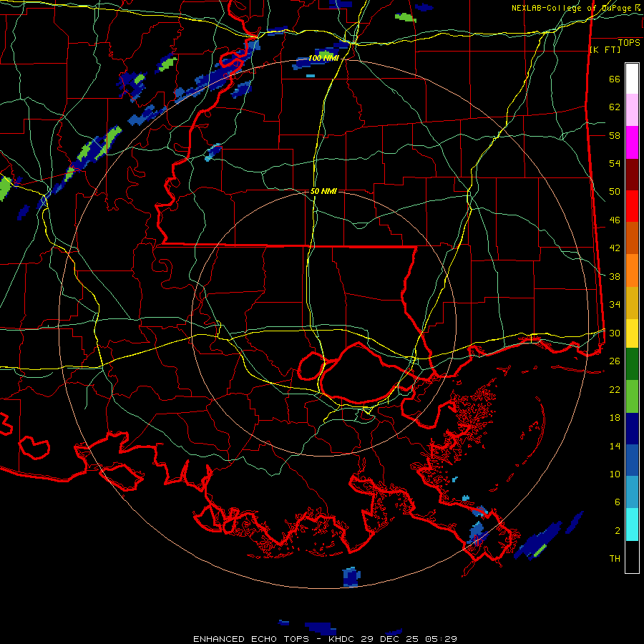This screenshot has height=644, width=644.
Task: Click legend value 38
Action: pyautogui.click(x=615, y=276)
